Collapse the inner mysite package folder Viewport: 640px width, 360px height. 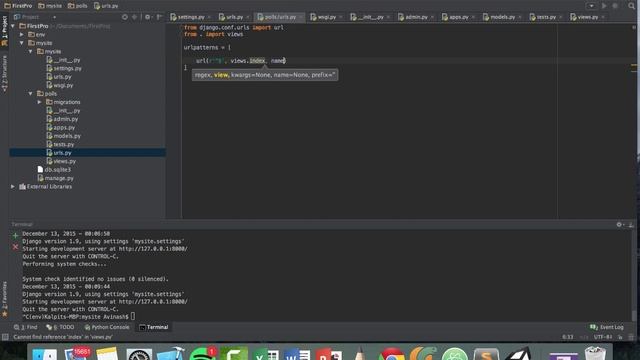(x=31, y=51)
